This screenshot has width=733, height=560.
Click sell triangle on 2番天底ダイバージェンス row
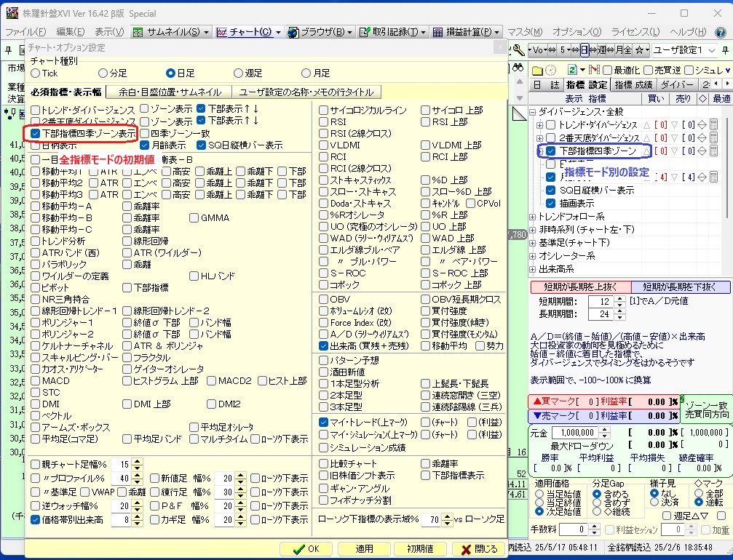tap(674, 137)
